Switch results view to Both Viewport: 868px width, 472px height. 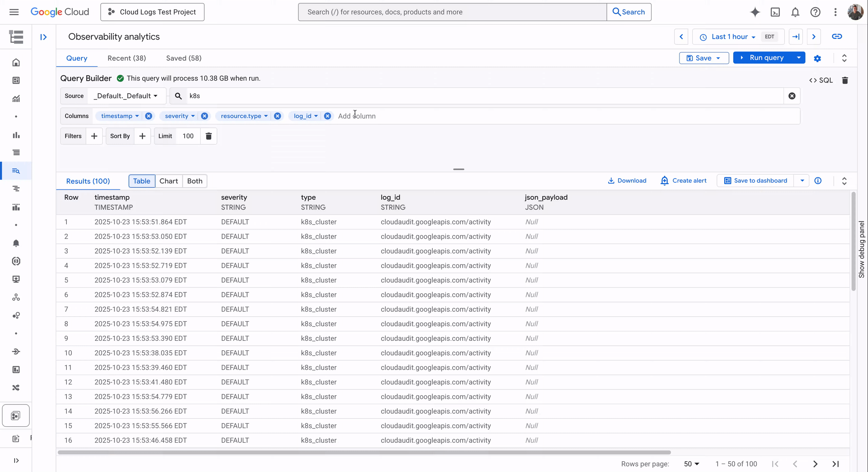(x=195, y=181)
